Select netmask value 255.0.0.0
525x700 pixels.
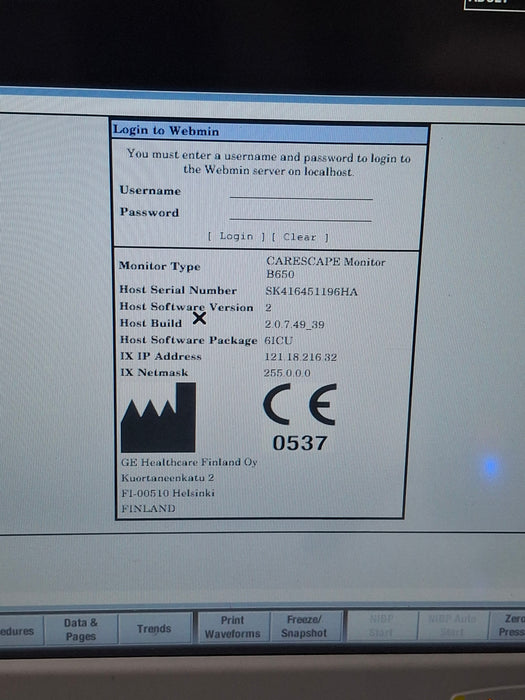[x=287, y=372]
